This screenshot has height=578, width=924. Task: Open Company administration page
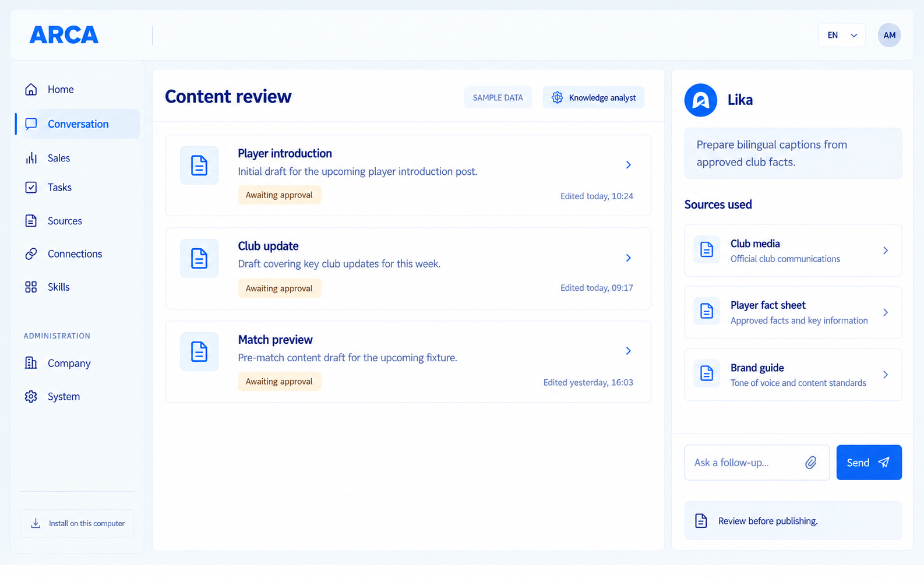point(77,363)
